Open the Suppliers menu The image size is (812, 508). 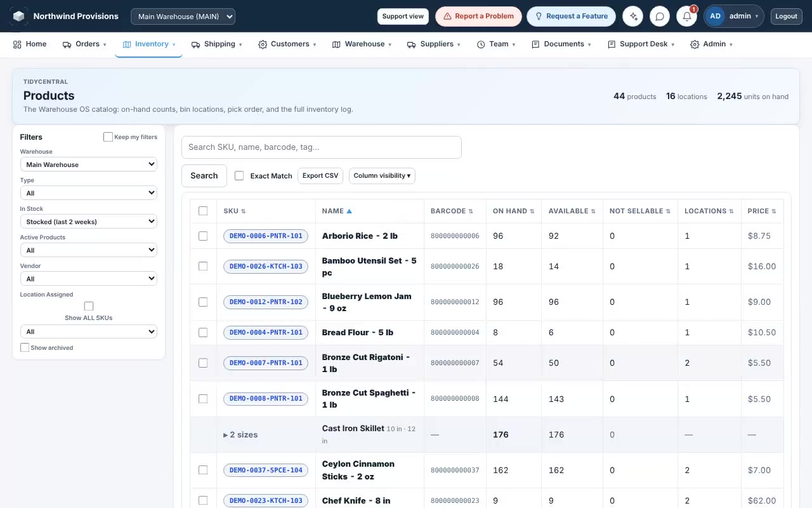pyautogui.click(x=434, y=44)
